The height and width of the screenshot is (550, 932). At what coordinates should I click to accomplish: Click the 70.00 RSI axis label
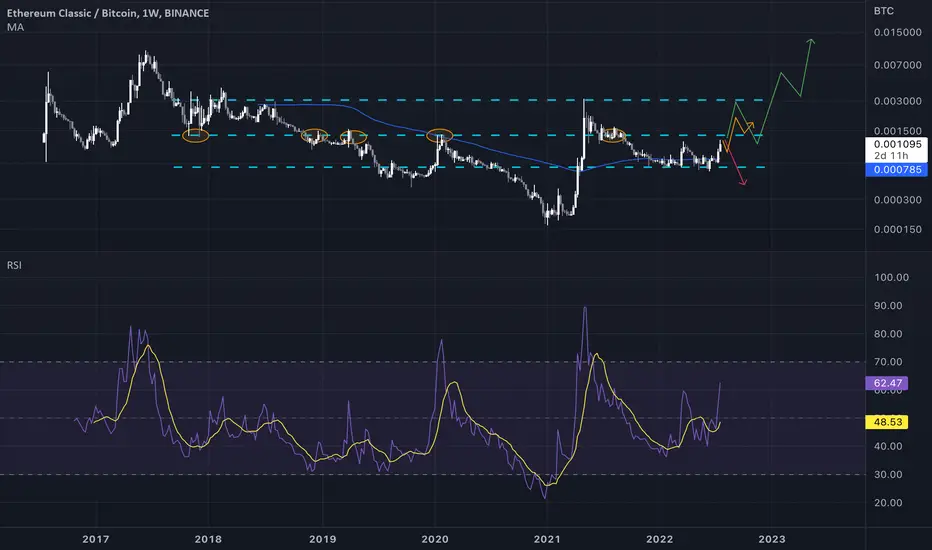pos(888,362)
